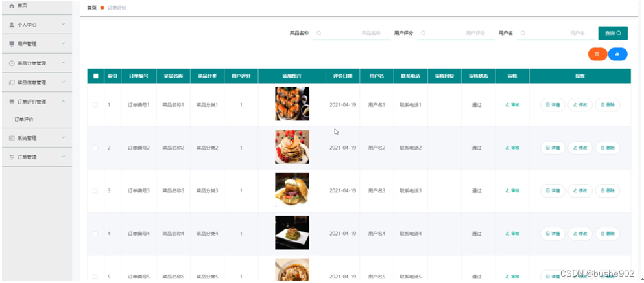Click the sliders icon beside 订单管理
This screenshot has width=644, height=283.
pyautogui.click(x=12, y=157)
